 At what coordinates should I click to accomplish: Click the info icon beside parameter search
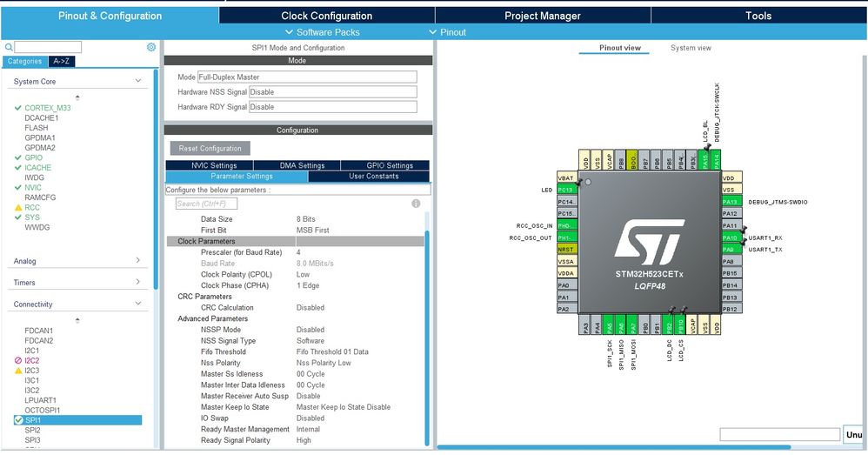(416, 204)
